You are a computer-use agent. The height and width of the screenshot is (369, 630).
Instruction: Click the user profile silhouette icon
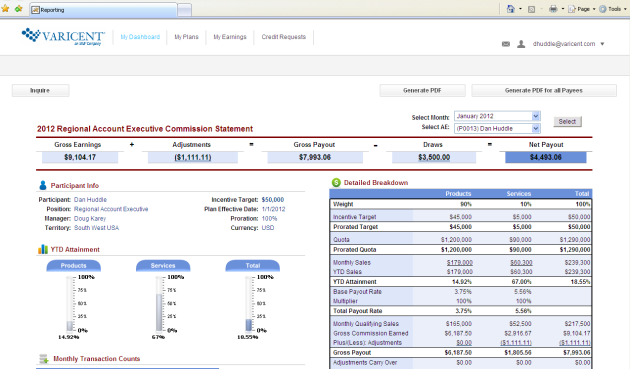tap(521, 44)
